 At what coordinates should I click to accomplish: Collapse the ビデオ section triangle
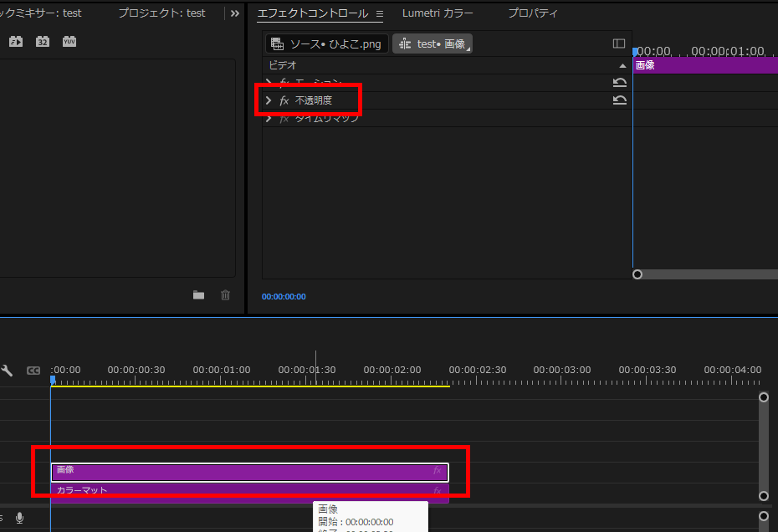point(622,65)
